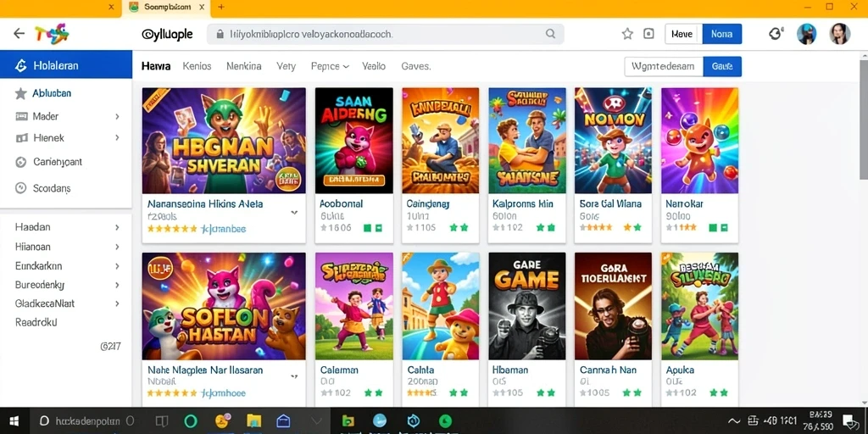Viewport: 868px width, 434px height.
Task: Open the Abluətan sidebar link
Action: point(52,93)
